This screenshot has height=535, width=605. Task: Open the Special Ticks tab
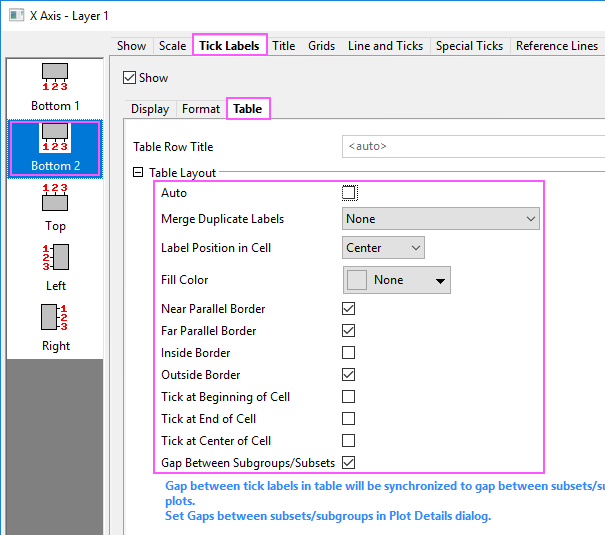[x=470, y=46]
